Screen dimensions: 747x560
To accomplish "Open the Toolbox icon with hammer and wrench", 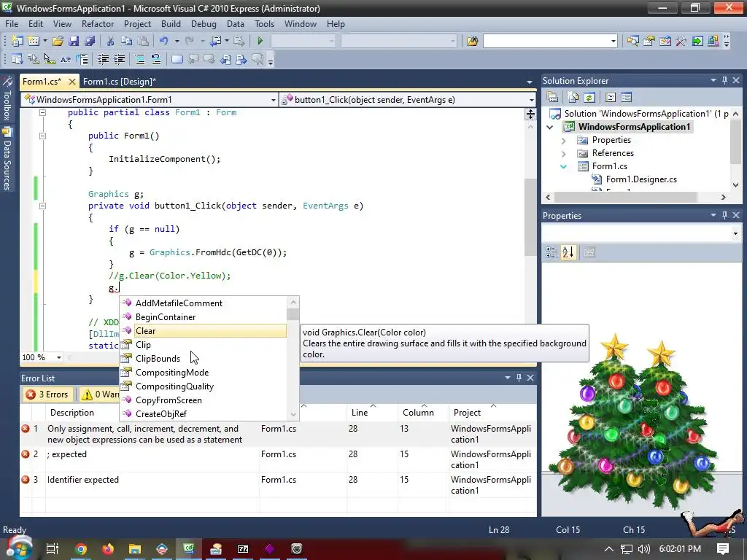I will [681, 41].
